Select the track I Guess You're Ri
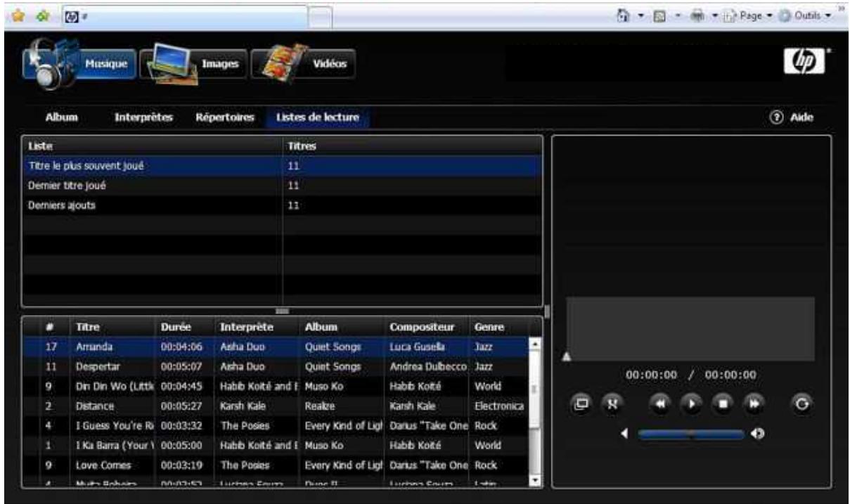This screenshot has height=504, width=850. [x=275, y=425]
